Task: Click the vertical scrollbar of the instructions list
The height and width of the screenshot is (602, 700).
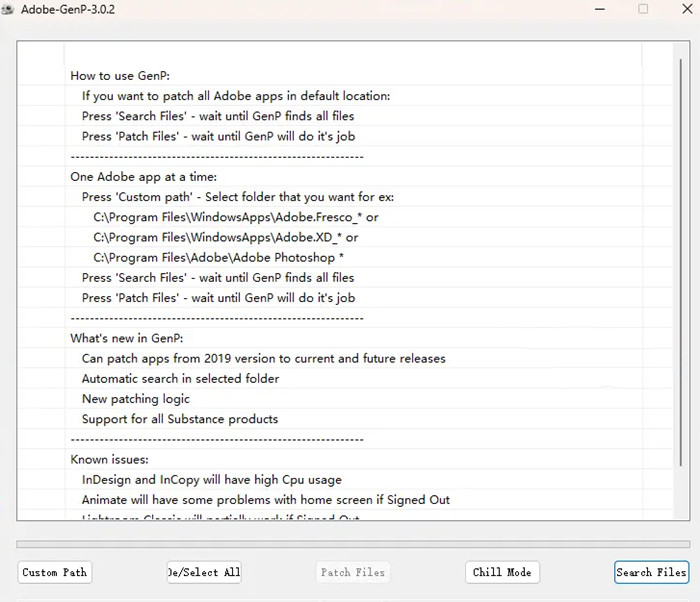Action: (x=681, y=263)
